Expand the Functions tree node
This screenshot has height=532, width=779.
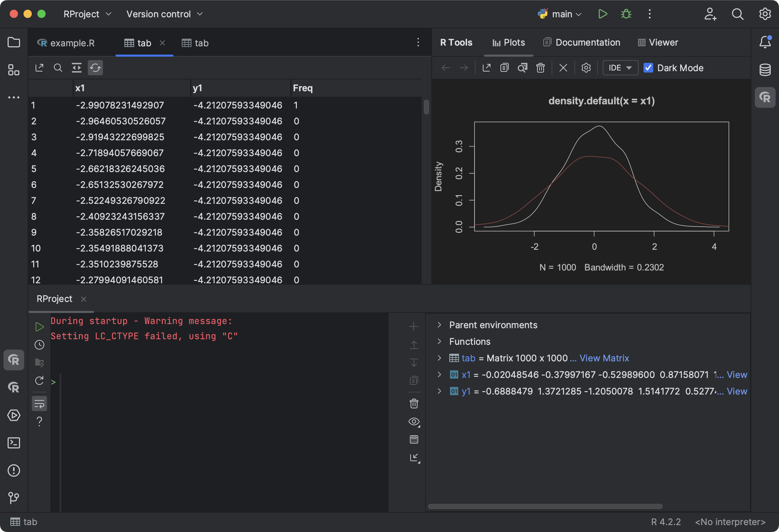point(440,341)
